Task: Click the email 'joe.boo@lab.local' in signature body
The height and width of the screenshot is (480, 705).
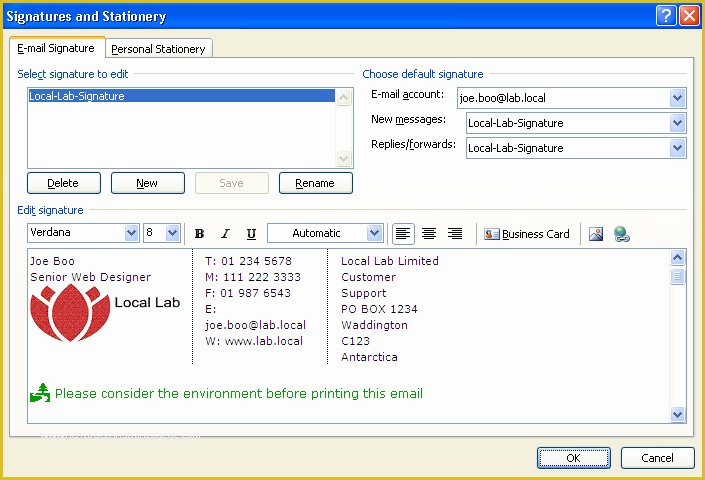Action: pos(255,325)
